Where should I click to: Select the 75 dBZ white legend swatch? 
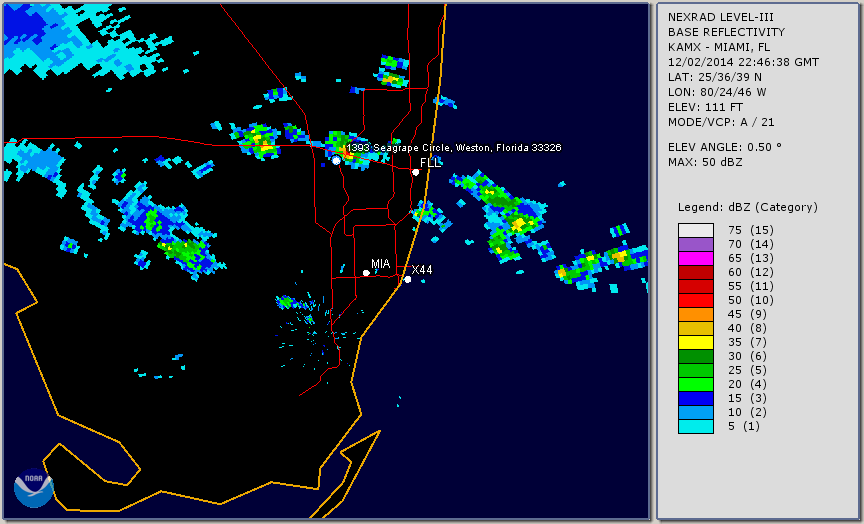[695, 230]
